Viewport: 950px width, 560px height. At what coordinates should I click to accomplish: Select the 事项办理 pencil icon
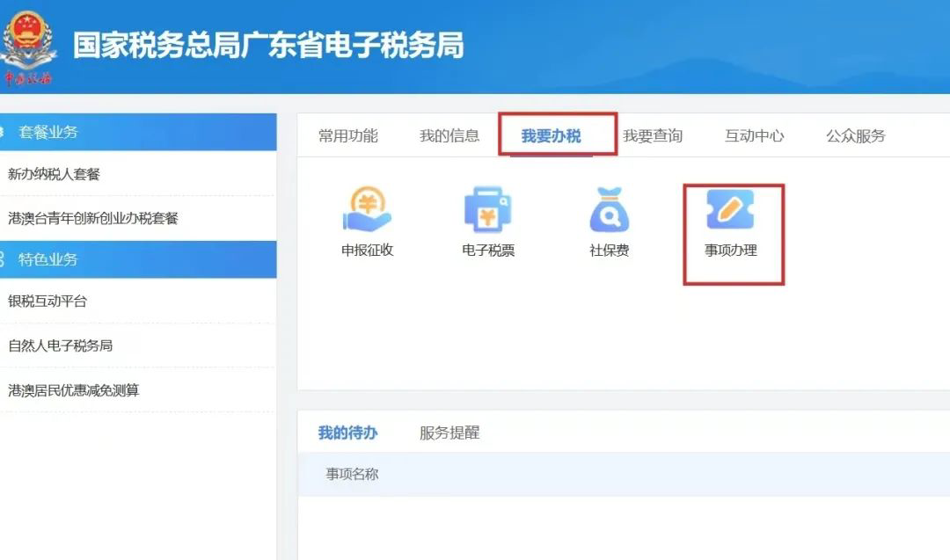point(731,211)
